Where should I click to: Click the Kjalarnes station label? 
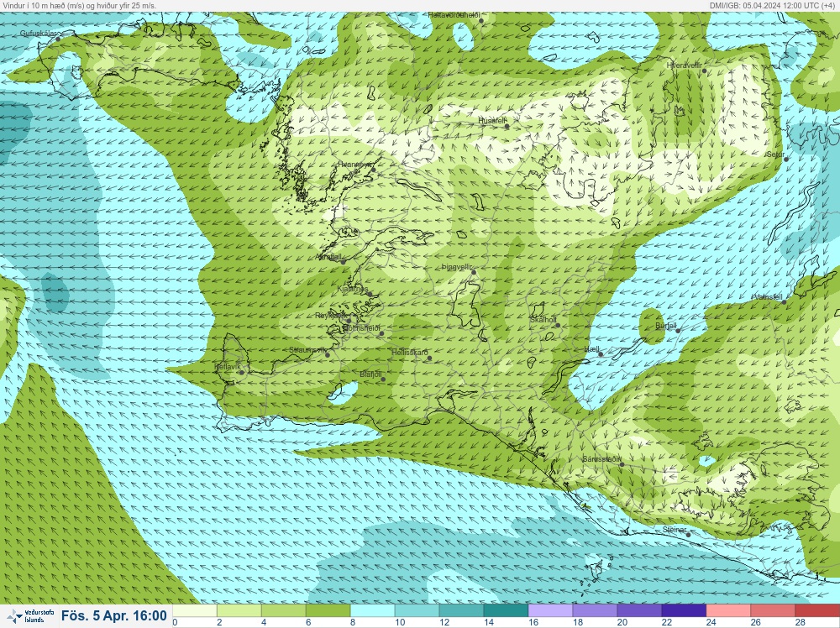pos(353,289)
